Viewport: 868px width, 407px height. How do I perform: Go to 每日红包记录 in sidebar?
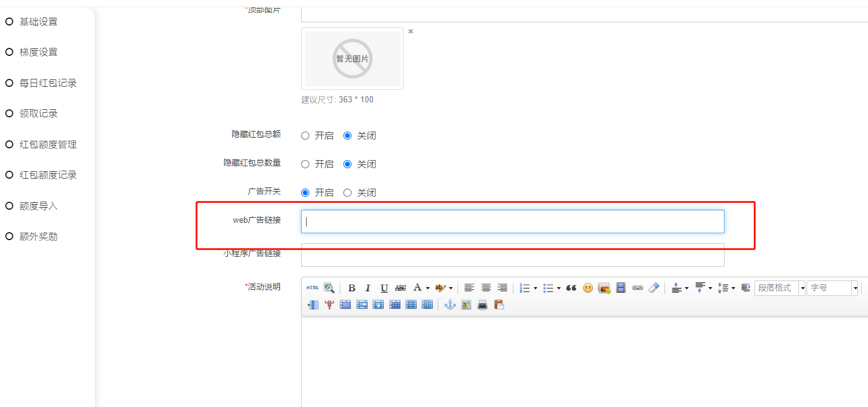point(48,83)
